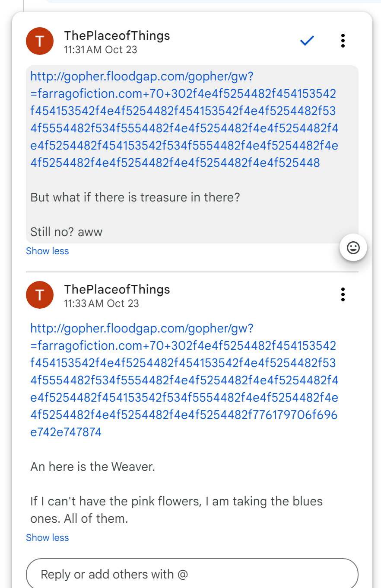Add an emoji reaction to the comment
Screen dimensions: 381x588
click(x=353, y=248)
